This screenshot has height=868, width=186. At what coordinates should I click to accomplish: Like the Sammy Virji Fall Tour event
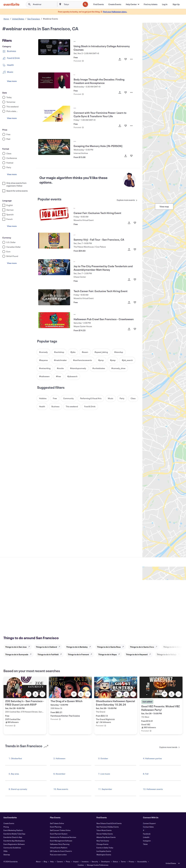135,249
